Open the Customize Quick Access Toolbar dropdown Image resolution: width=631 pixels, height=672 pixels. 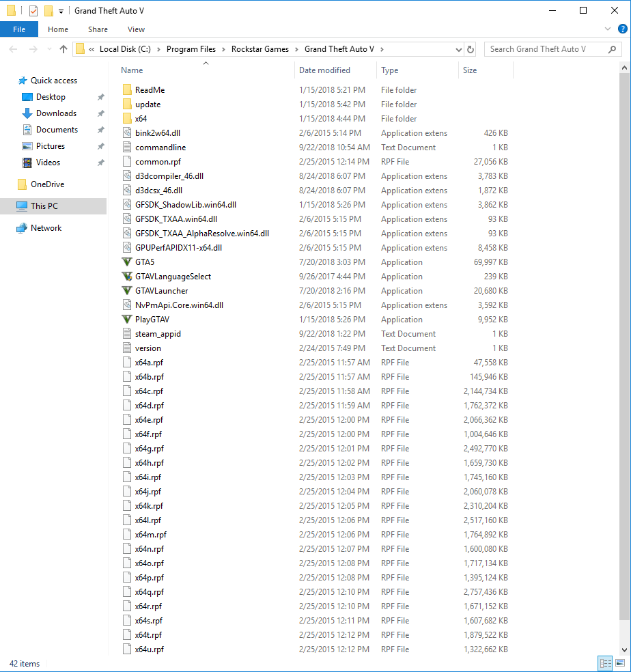point(61,12)
